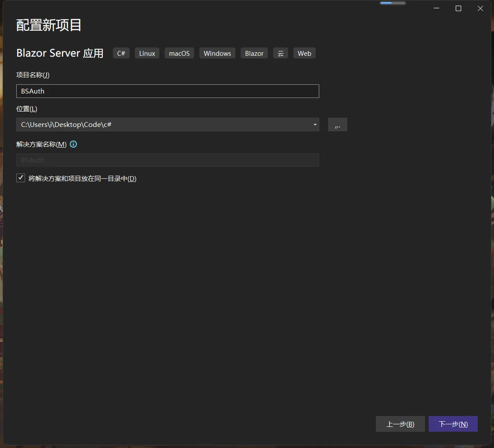Click the greyed-out 解决方案名称 field
Viewport: 494px width, 448px height.
pyautogui.click(x=167, y=160)
